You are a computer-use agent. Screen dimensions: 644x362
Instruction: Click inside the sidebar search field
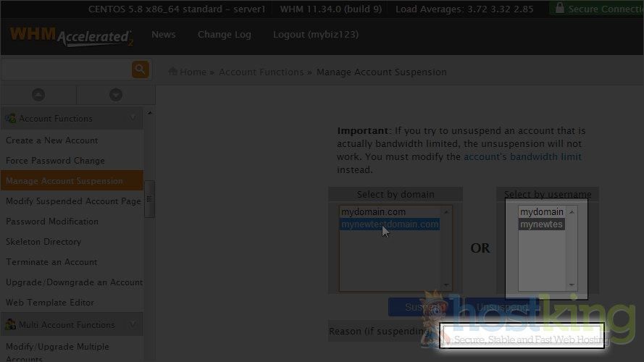[65, 70]
